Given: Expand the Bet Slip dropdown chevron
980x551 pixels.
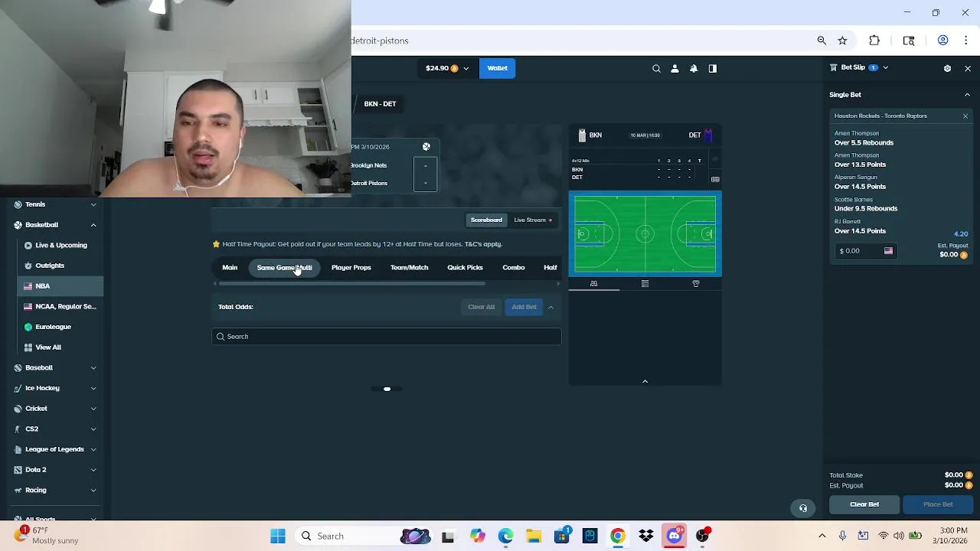Looking at the screenshot, I should pyautogui.click(x=886, y=68).
